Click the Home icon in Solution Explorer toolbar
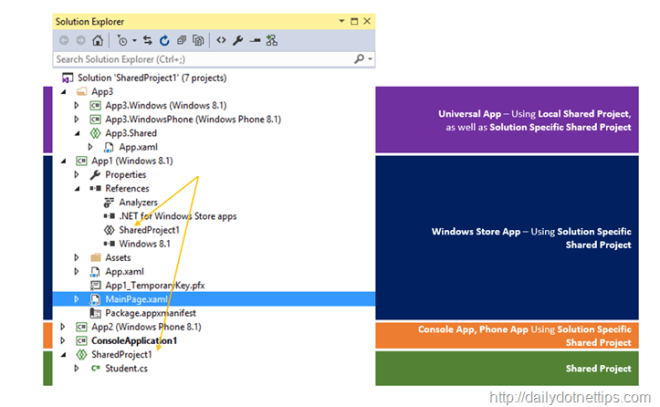Viewport: 660px width, 407px height. coord(98,40)
